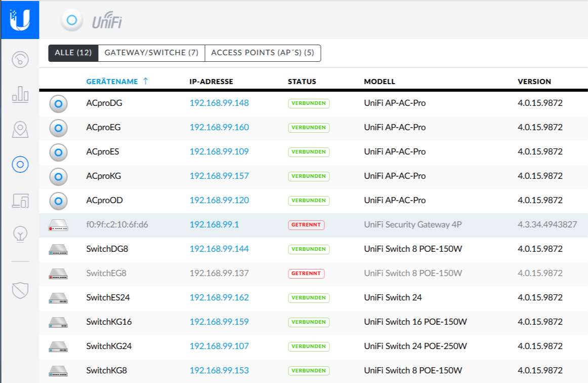Screen dimensions: 588x383
Task: Open IP link 192.168.99.107
Action: (x=219, y=346)
